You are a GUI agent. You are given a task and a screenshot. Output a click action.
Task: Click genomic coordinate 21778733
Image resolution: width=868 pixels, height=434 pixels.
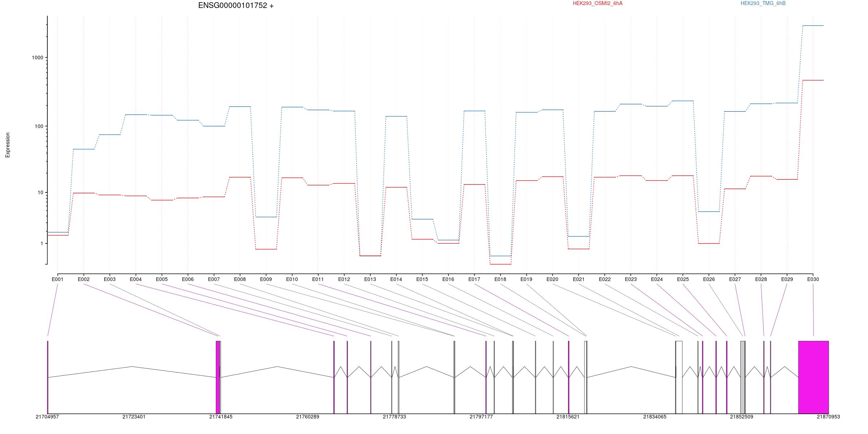394,417
